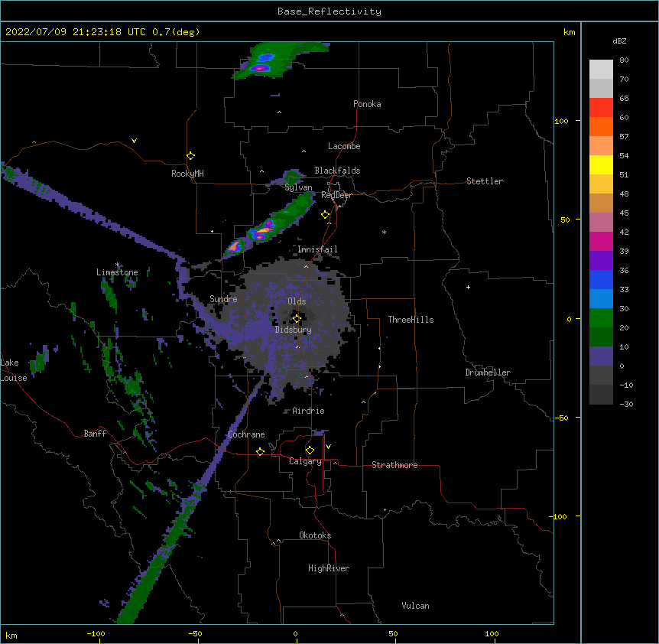Click the Limestone label

coord(117,272)
